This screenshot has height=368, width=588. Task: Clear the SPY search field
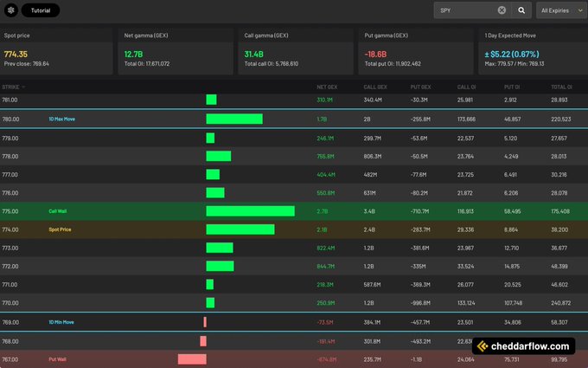pos(502,10)
